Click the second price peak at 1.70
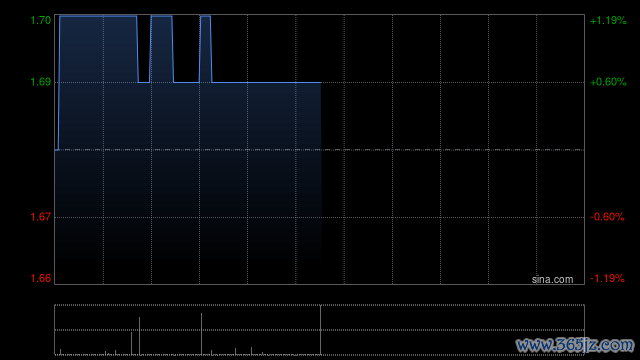Image resolution: width=640 pixels, height=360 pixels. [162, 16]
